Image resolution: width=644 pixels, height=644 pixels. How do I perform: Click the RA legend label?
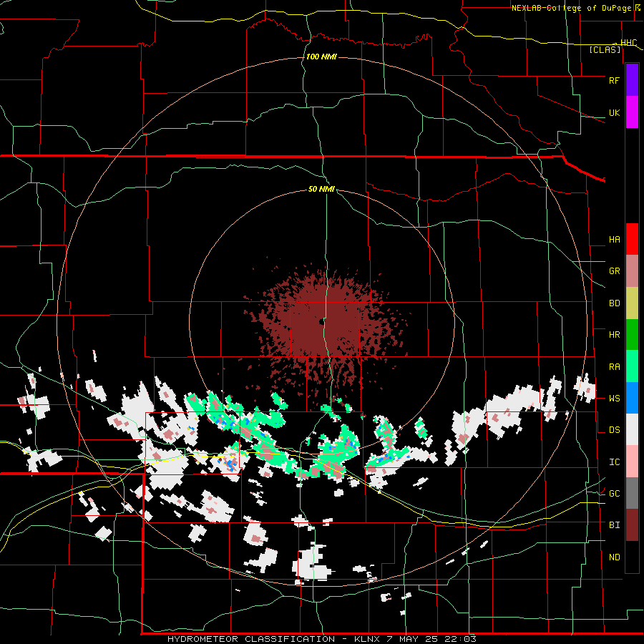coord(614,367)
